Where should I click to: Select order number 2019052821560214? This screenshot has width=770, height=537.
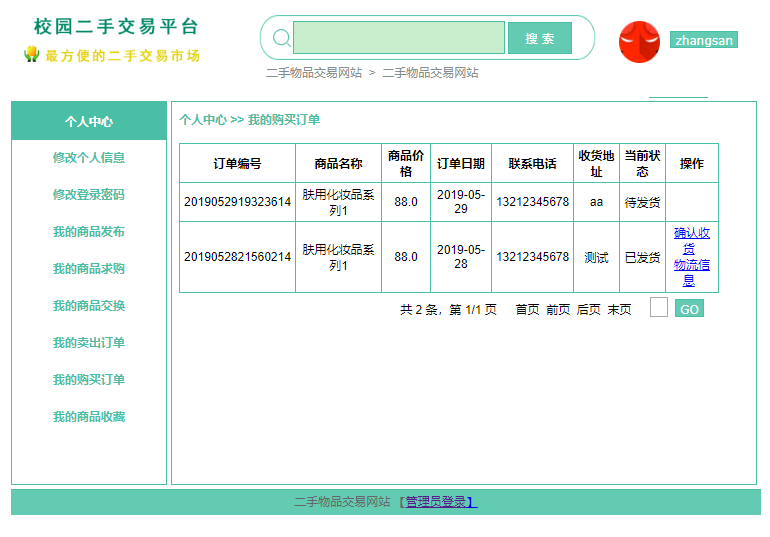[238, 257]
